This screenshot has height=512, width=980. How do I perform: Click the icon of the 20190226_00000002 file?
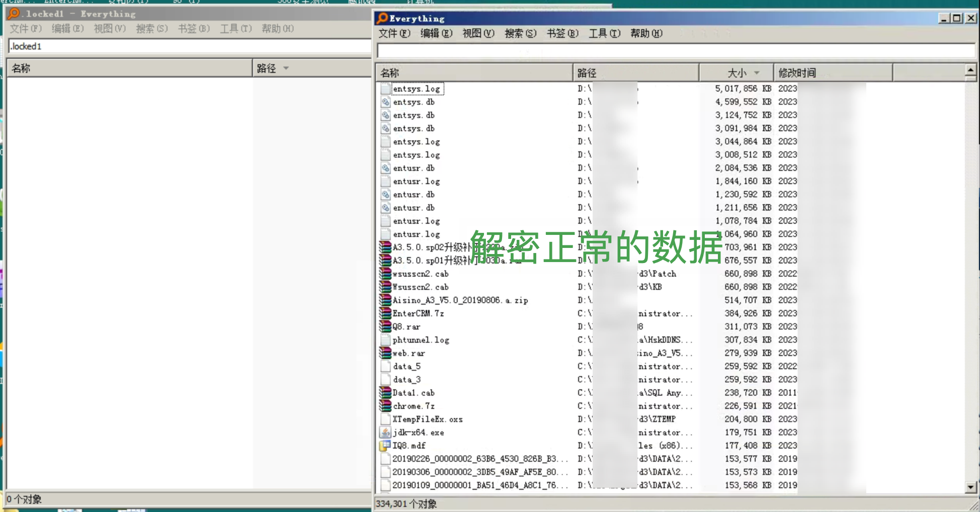[385, 459]
